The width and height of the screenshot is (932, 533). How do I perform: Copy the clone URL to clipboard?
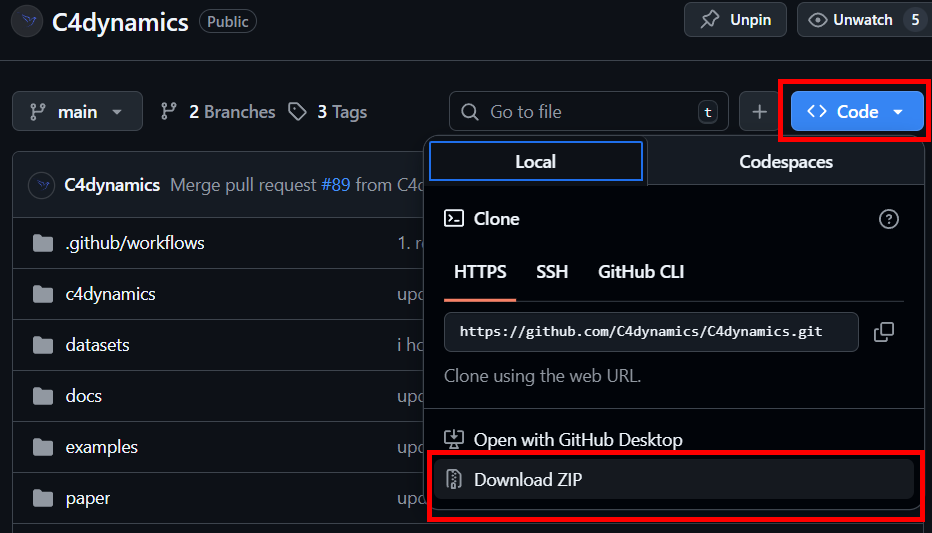pos(884,332)
